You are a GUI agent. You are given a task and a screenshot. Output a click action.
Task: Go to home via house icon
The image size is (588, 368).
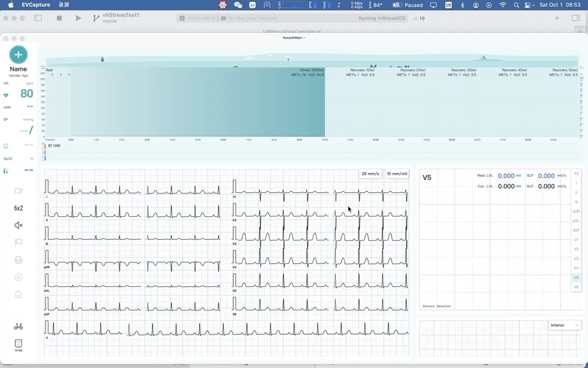click(x=18, y=294)
